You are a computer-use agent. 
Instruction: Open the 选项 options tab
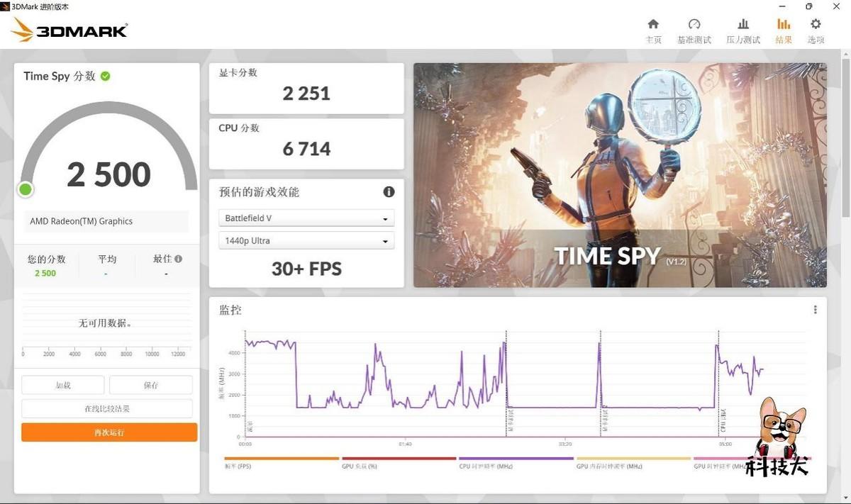816,31
